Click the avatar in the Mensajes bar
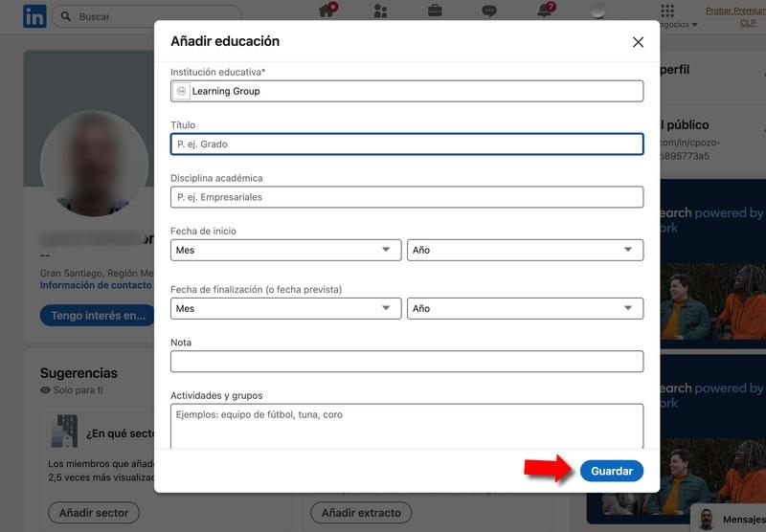 706,520
